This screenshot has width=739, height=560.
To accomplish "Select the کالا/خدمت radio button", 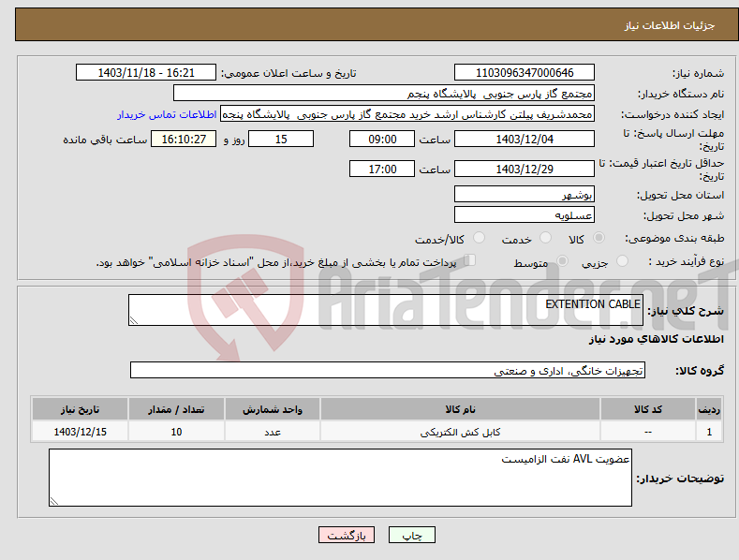I will (x=479, y=238).
